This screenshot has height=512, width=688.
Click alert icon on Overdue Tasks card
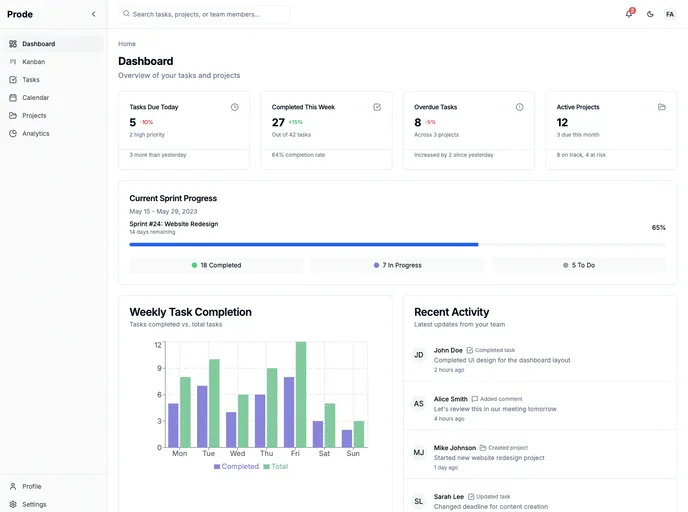pyautogui.click(x=519, y=107)
